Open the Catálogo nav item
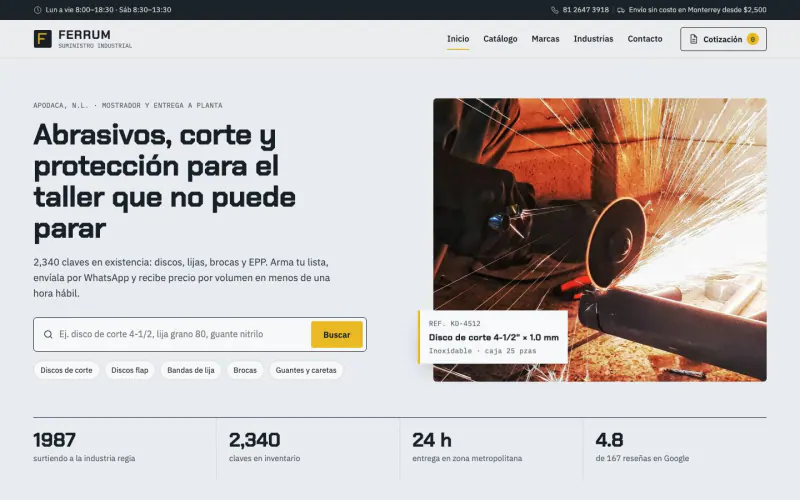Image resolution: width=800 pixels, height=500 pixels. (501, 39)
